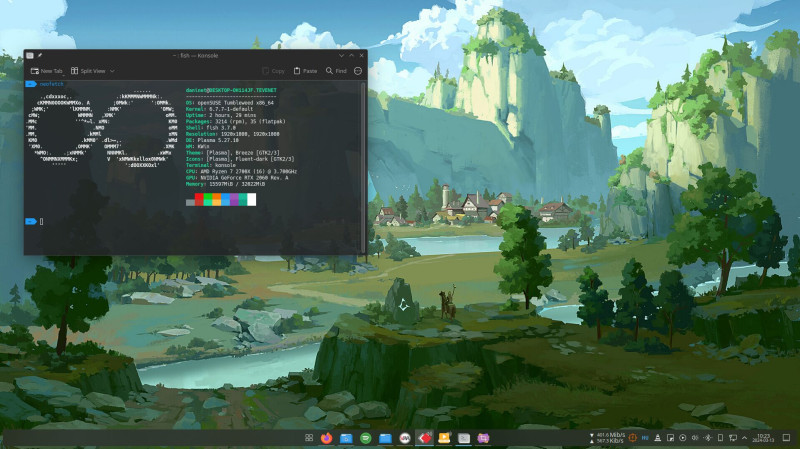Click the neofetch command text in terminal
Viewport: 800px width, 449px height.
(52, 84)
